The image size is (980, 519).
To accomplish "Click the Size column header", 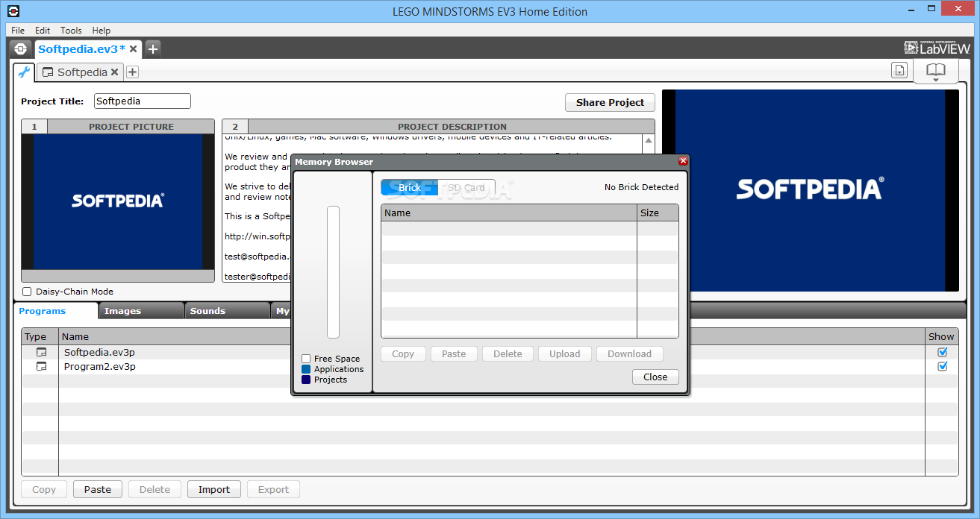I will [658, 213].
